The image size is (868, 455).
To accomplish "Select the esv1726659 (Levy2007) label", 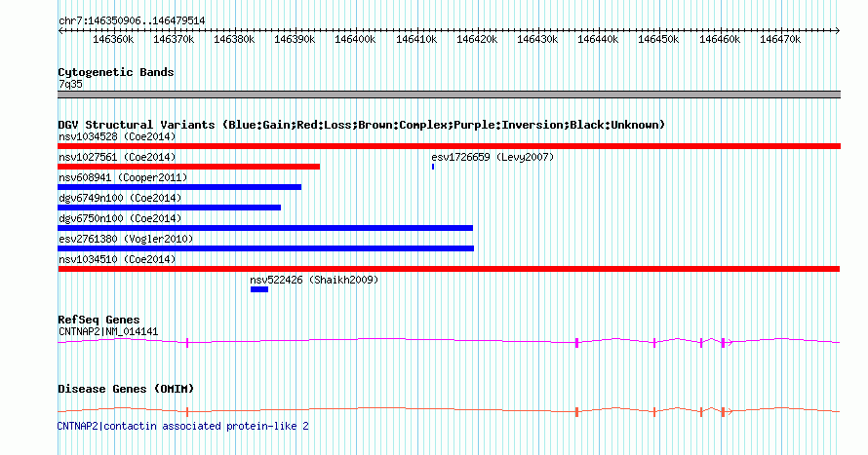I will point(493,158).
